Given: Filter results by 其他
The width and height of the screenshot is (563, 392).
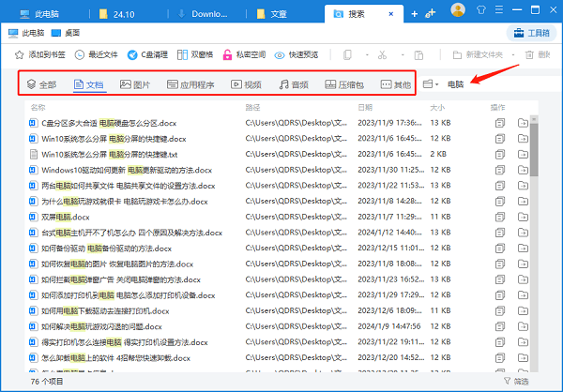Looking at the screenshot, I should (x=396, y=84).
